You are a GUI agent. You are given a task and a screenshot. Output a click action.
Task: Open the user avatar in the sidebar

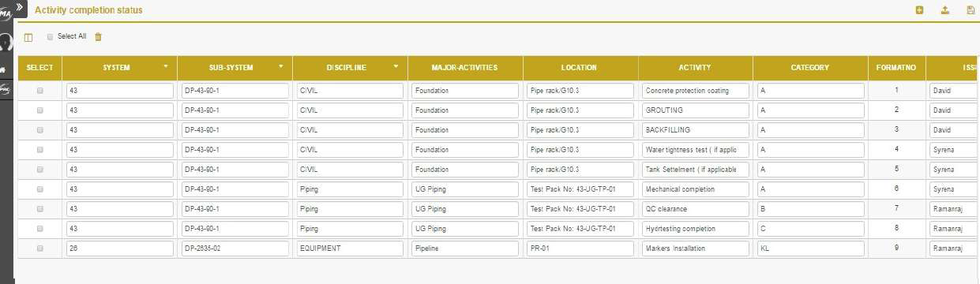(6, 42)
